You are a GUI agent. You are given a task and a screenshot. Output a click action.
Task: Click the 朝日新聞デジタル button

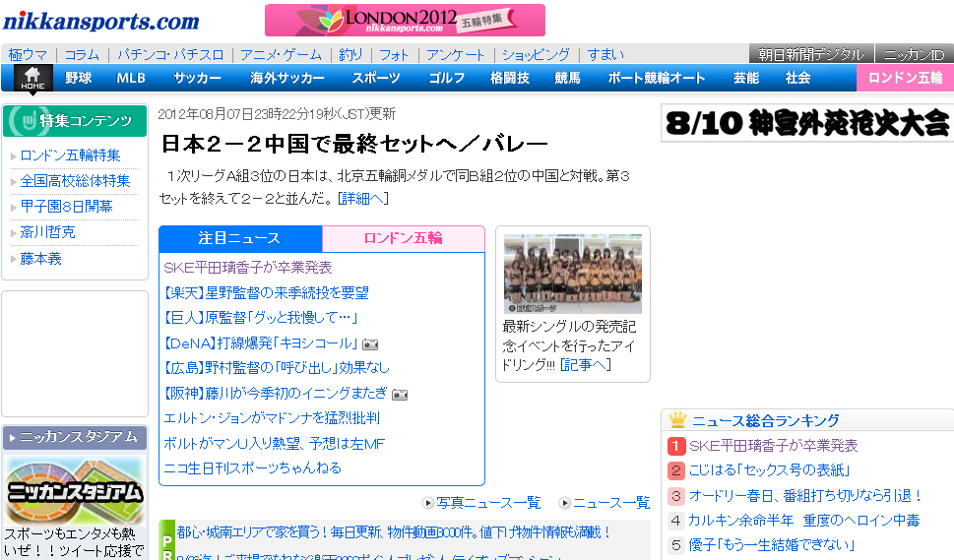(811, 54)
